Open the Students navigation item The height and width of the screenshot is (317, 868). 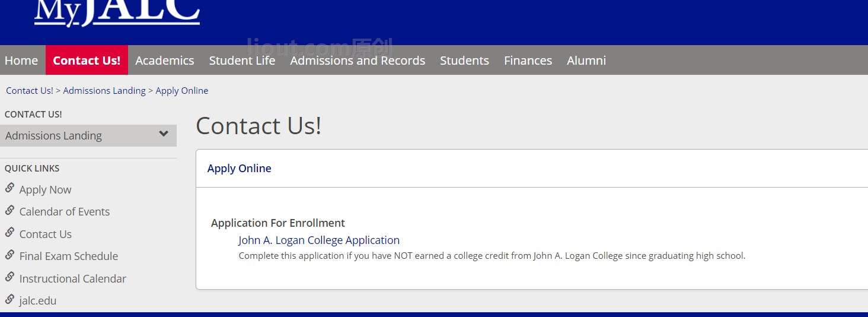click(464, 61)
